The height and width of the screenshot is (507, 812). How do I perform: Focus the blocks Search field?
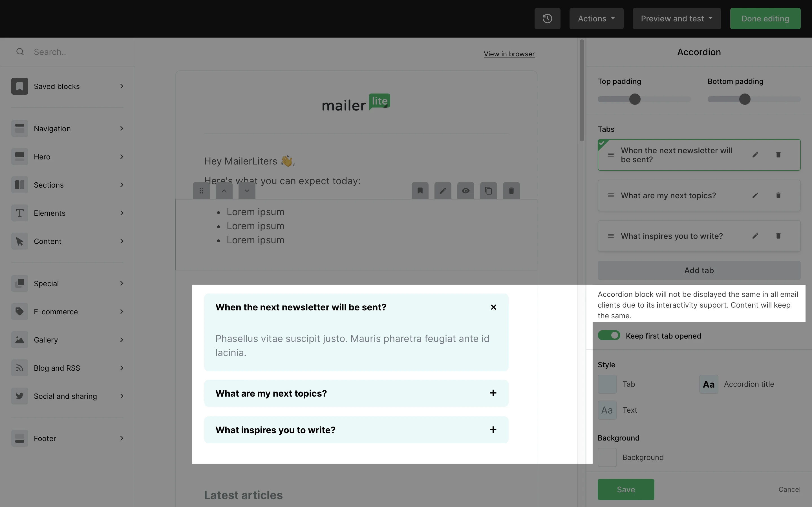coord(77,52)
